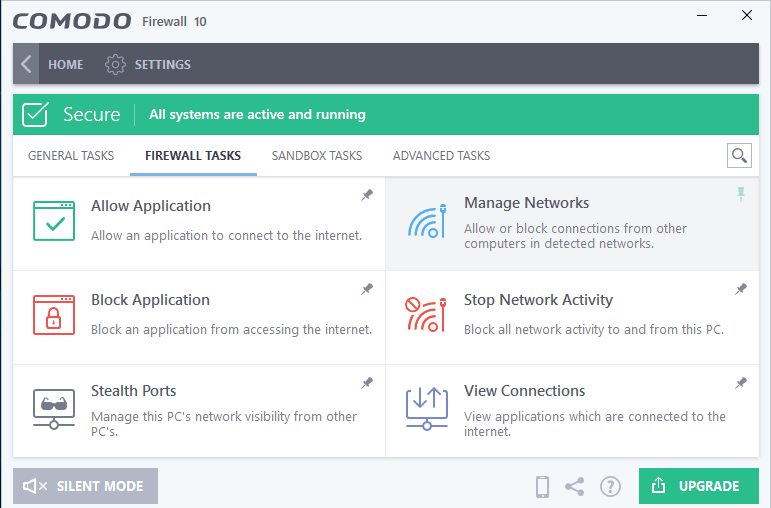Image resolution: width=771 pixels, height=508 pixels.
Task: Open the Allow Application green checkmark icon
Action: [x=54, y=221]
